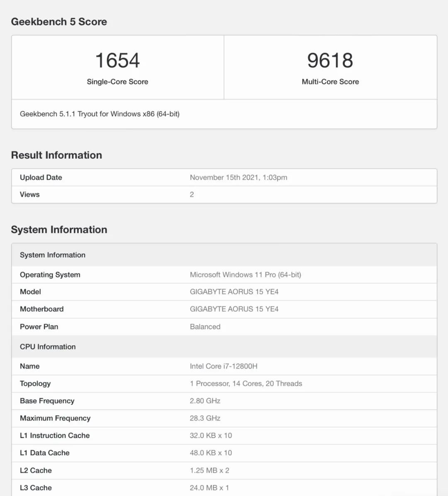Select the Geekbench 5 Score heading
The image size is (448, 496).
point(59,22)
